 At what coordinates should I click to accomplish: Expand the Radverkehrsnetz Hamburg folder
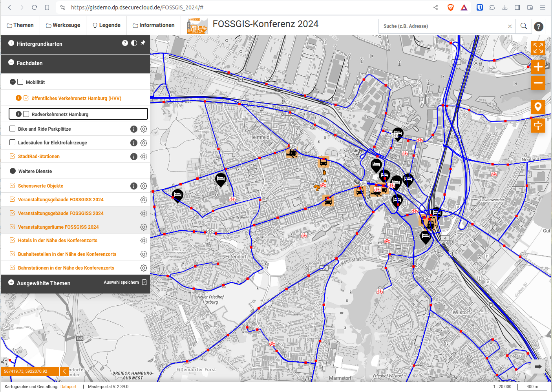[18, 114]
